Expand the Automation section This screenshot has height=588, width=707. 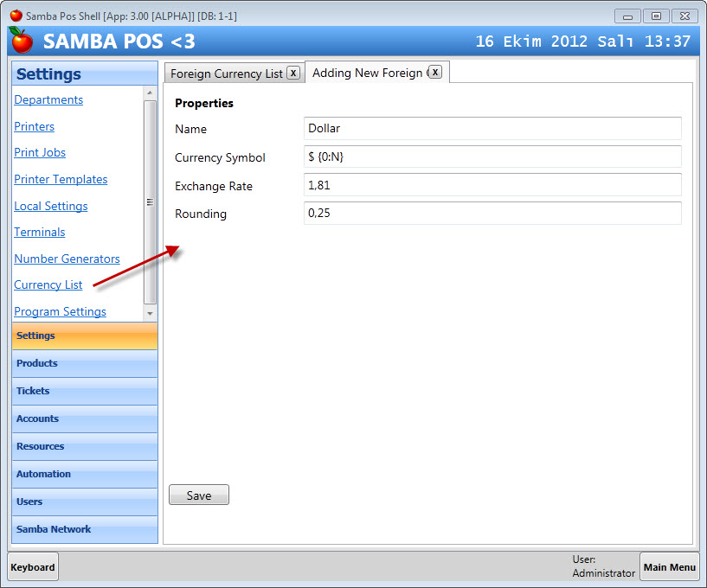pos(85,474)
